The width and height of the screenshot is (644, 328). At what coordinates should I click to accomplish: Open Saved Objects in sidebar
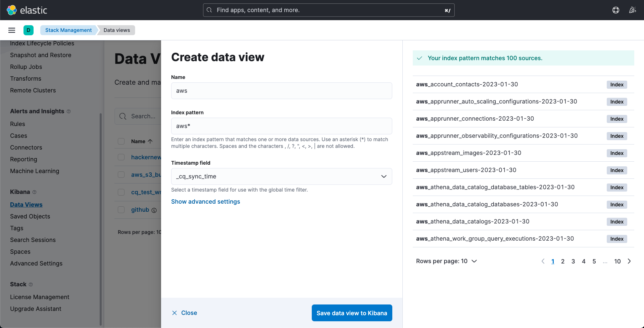(x=30, y=216)
